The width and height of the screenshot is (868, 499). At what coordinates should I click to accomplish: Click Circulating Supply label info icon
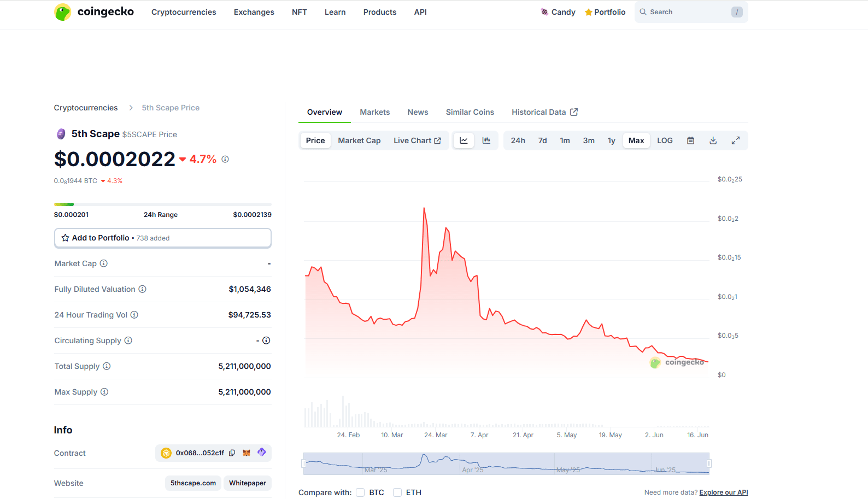[x=128, y=341]
